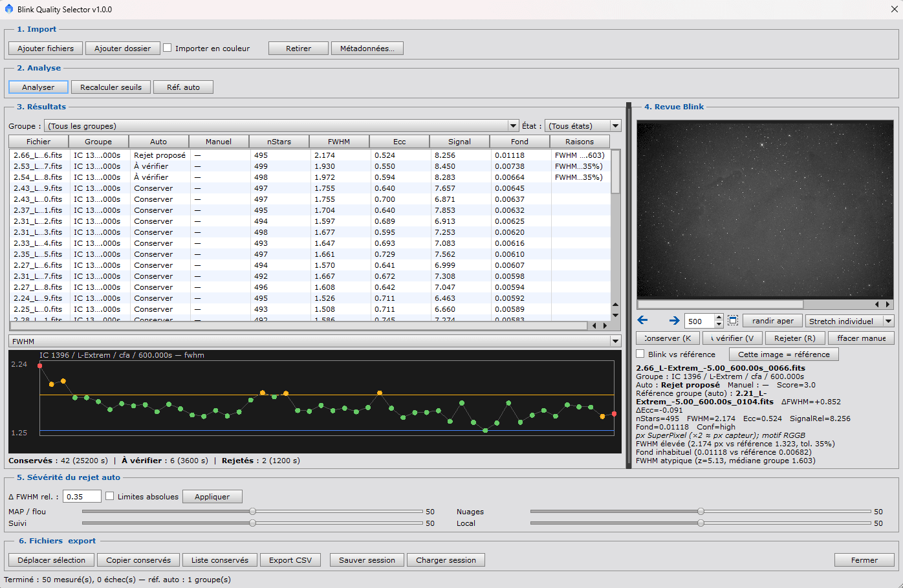Click the Fond column header

(519, 142)
